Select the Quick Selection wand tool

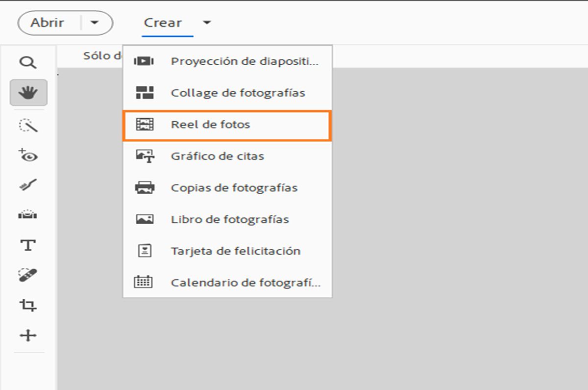pyautogui.click(x=28, y=126)
